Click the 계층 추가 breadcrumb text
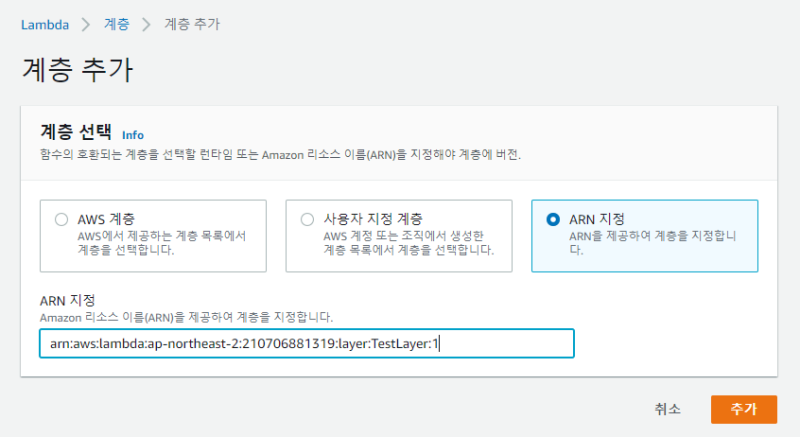This screenshot has height=437, width=800. (x=193, y=23)
